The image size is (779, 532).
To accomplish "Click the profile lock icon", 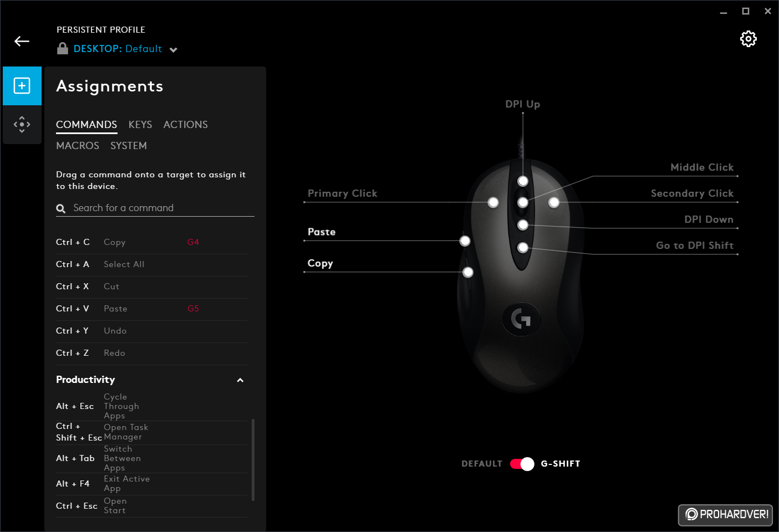I will pyautogui.click(x=63, y=49).
